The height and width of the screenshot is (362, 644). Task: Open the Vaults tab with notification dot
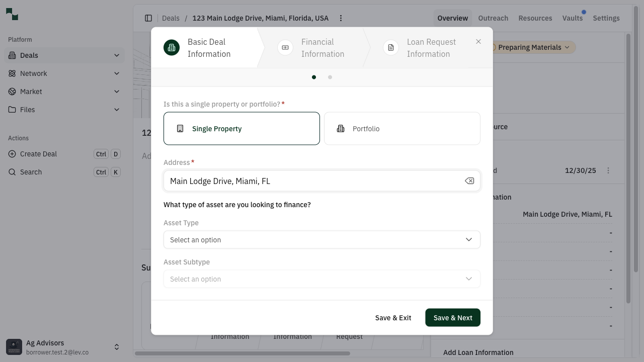click(x=573, y=18)
